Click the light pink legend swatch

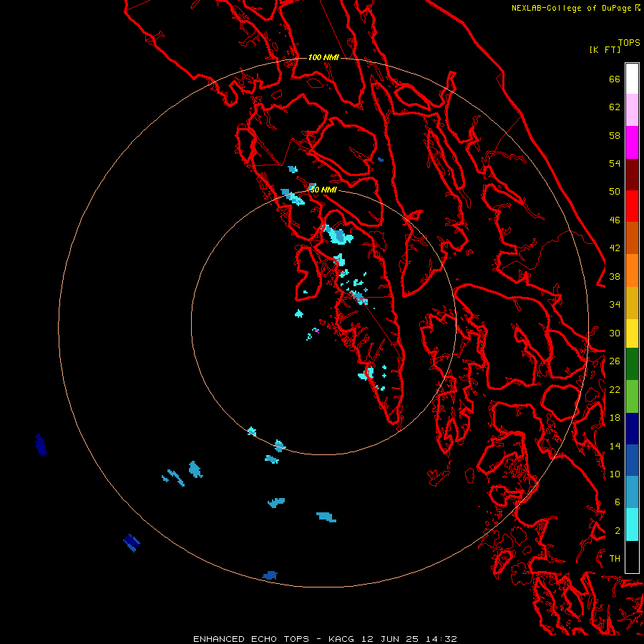(x=632, y=109)
